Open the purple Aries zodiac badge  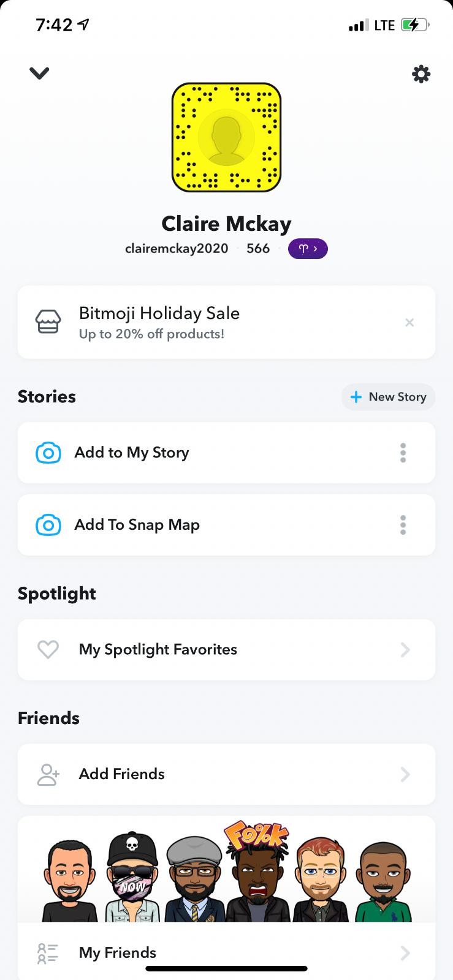pos(308,249)
